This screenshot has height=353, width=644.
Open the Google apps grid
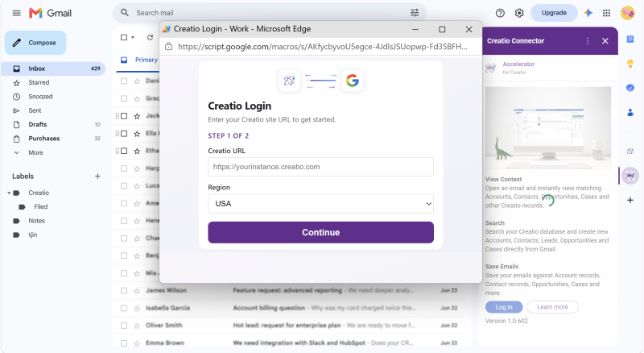click(606, 13)
